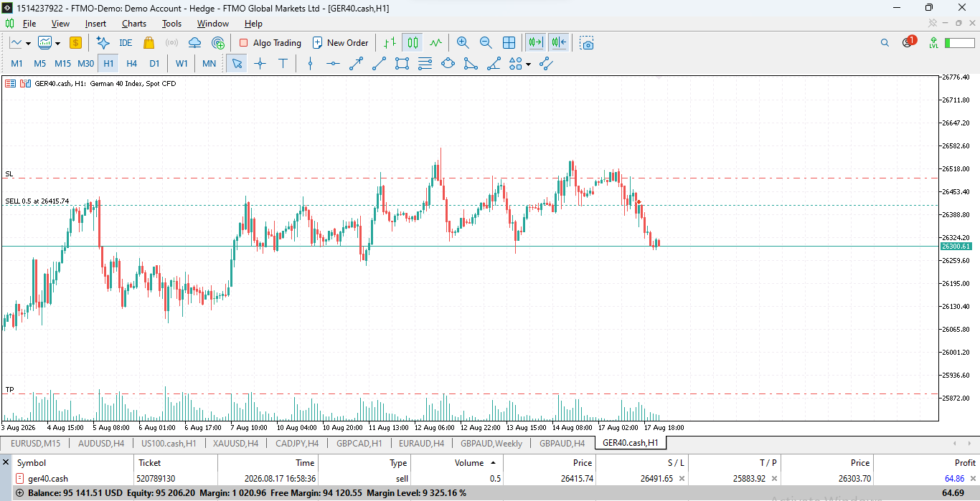
Task: Remove stop loss 26491.65 with X
Action: click(x=682, y=479)
